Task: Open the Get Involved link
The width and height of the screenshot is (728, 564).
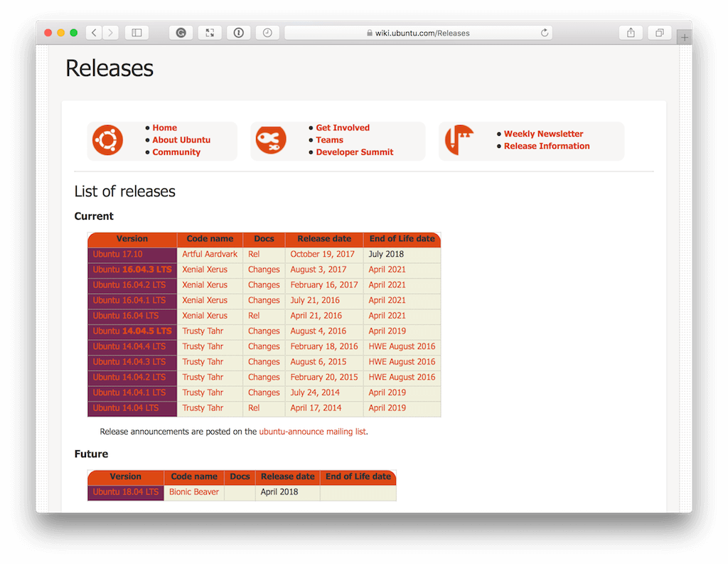Action: pos(343,128)
